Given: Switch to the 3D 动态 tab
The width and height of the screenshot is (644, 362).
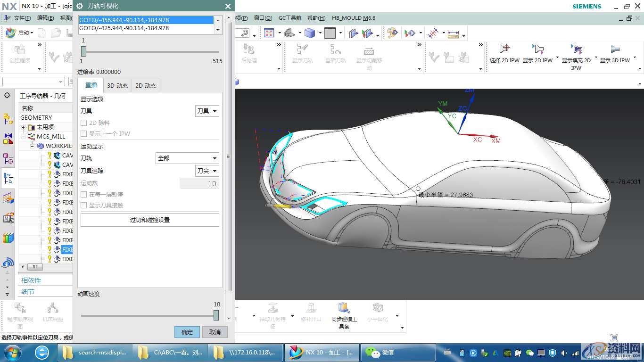Looking at the screenshot, I should click(117, 85).
